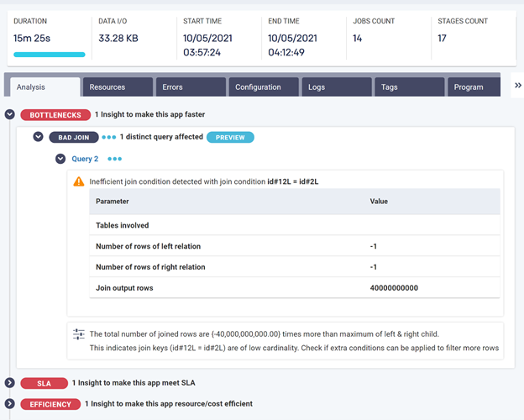Viewport: 524px width, 420px height.
Task: Click the Query 2 link
Action: point(85,159)
